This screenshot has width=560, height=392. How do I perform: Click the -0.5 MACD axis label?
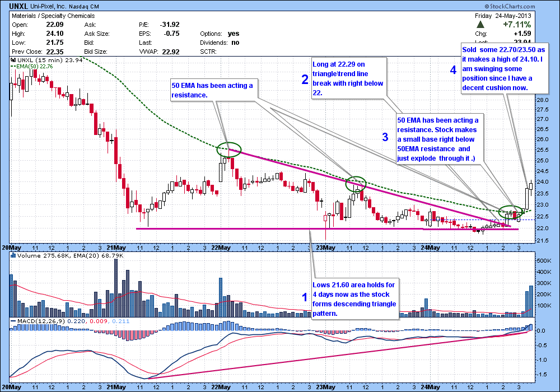(543, 345)
